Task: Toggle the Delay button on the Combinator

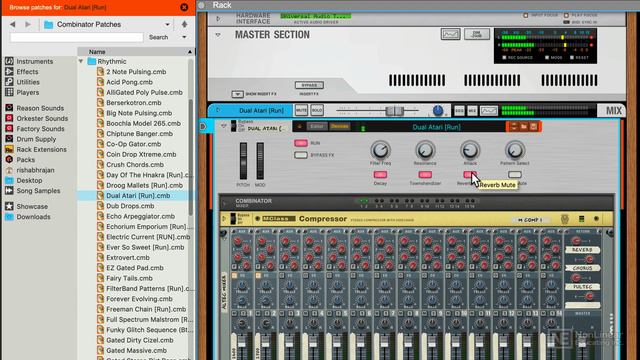Action: 380,175
